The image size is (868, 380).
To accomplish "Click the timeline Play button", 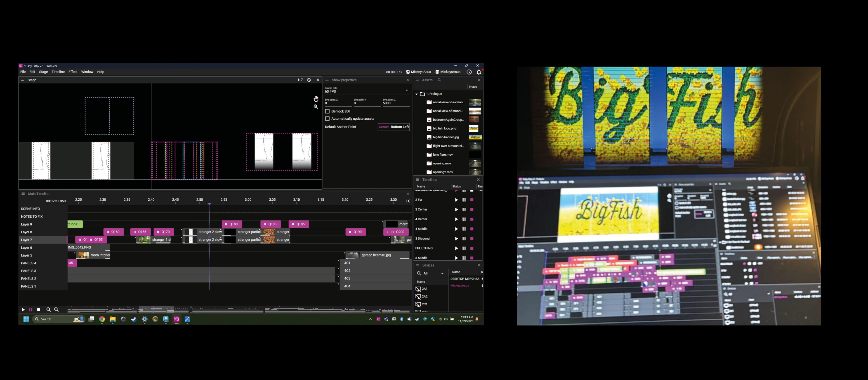I will [23, 309].
